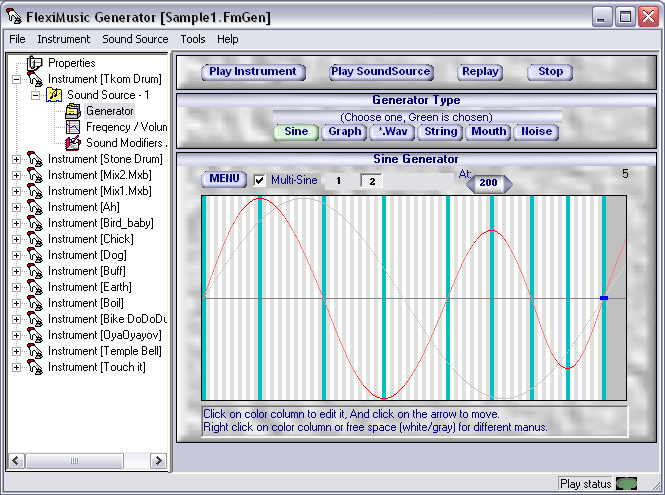Click the Mix2.Mxb instrument icon
This screenshot has height=495, width=665.
tap(35, 175)
